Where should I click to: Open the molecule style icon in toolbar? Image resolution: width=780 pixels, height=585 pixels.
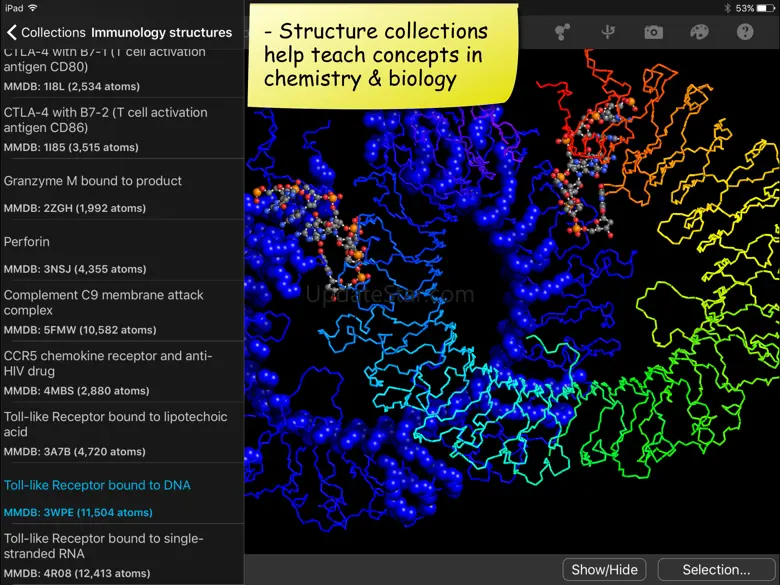[562, 32]
